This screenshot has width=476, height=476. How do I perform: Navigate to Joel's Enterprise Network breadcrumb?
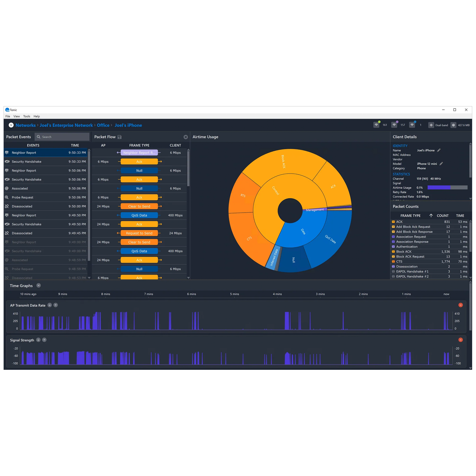66,125
